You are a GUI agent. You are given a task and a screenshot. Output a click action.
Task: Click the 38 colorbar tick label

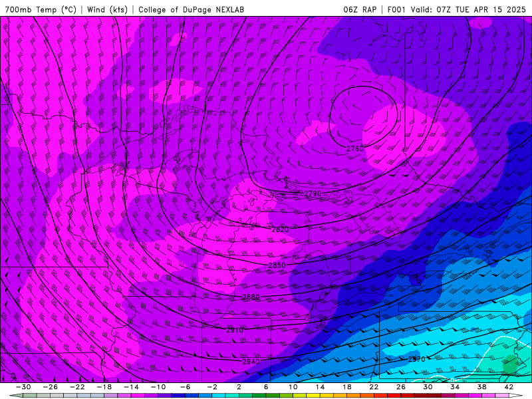pyautogui.click(x=481, y=387)
